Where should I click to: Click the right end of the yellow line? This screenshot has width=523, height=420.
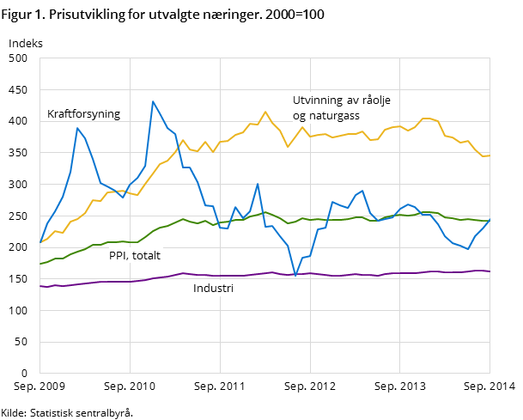(x=489, y=155)
